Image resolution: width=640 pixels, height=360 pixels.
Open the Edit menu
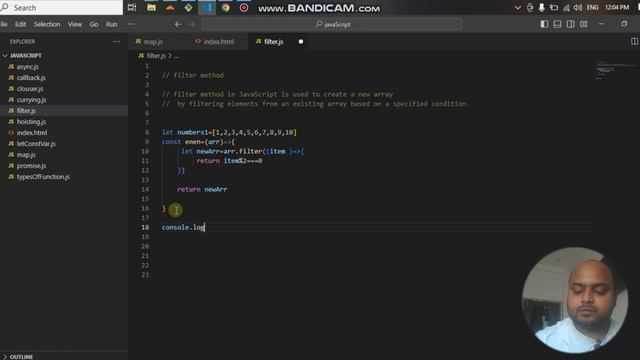point(20,24)
